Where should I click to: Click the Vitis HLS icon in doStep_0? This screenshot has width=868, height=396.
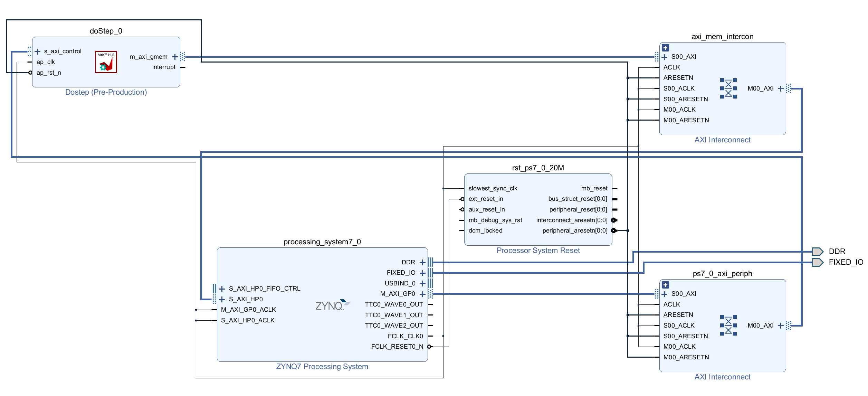[106, 62]
